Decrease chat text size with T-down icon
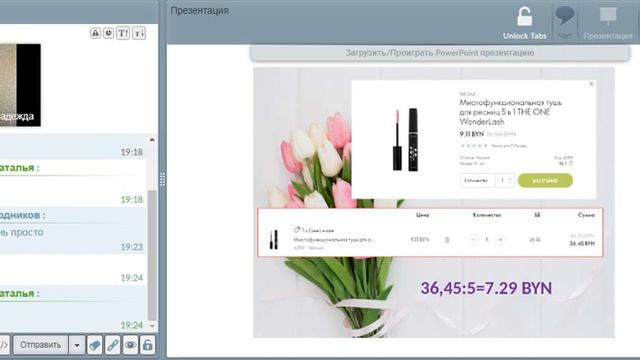This screenshot has height=360, width=640. (139, 33)
